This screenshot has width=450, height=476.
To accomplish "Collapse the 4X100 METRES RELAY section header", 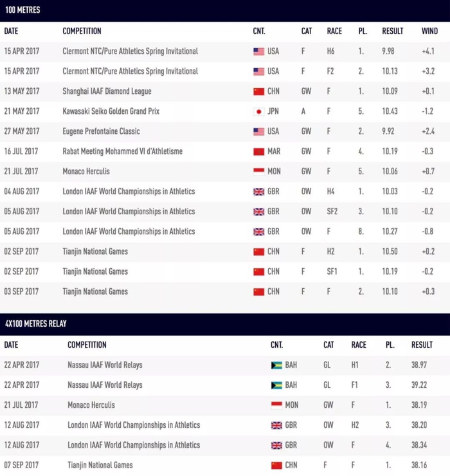I will (x=35, y=324).
